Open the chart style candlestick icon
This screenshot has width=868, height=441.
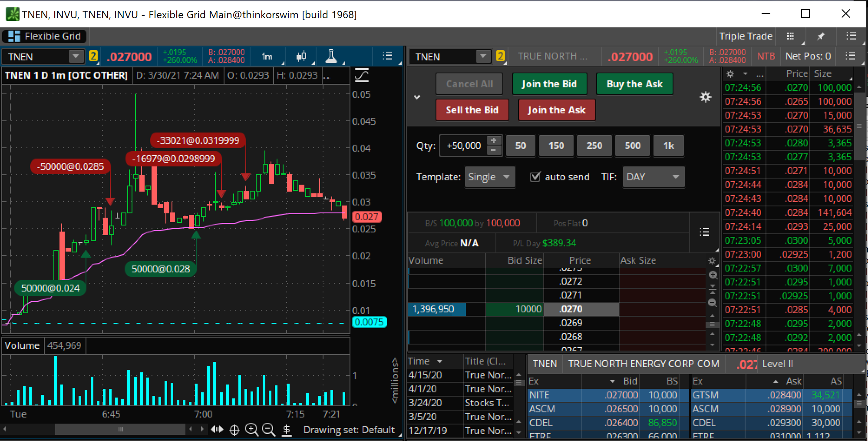301,56
